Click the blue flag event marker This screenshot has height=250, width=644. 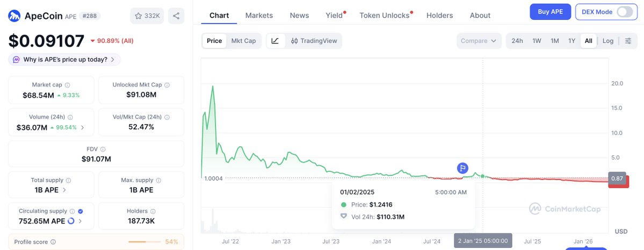point(462,168)
